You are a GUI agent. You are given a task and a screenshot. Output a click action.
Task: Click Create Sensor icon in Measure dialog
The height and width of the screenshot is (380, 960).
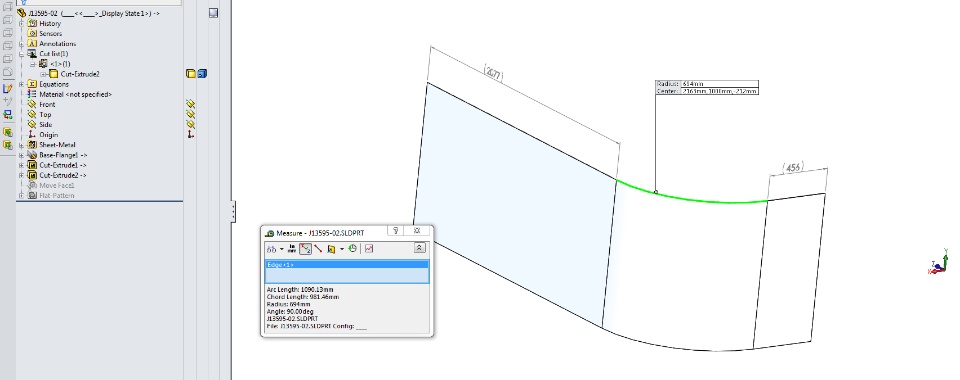coord(369,249)
